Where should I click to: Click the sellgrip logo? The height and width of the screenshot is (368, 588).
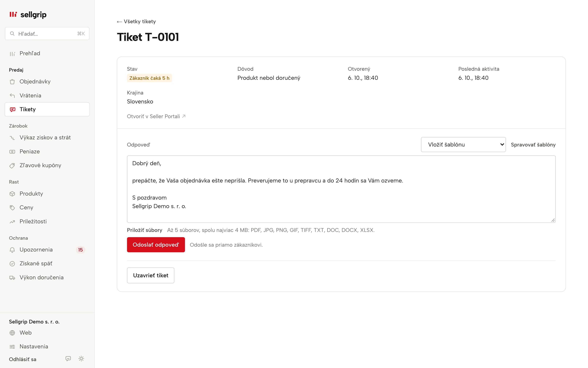tap(28, 15)
